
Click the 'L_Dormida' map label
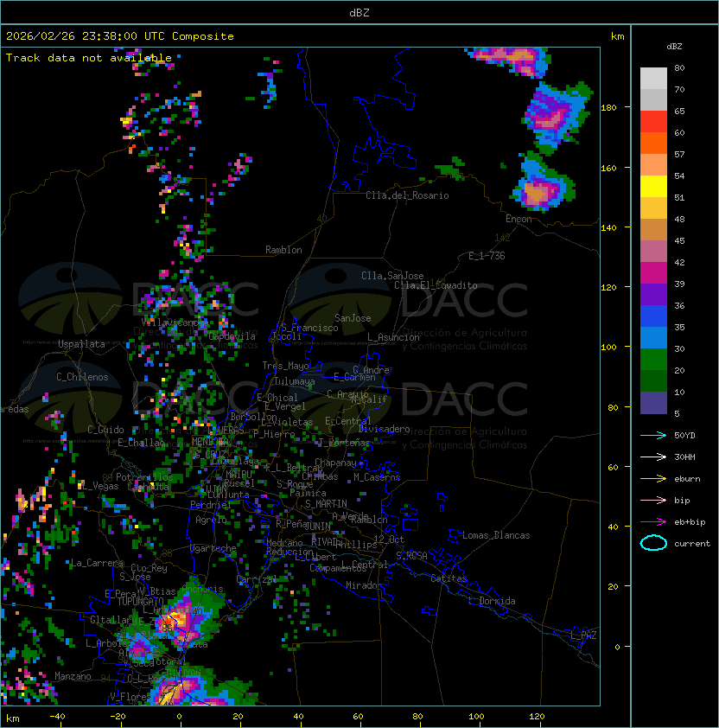(x=492, y=601)
